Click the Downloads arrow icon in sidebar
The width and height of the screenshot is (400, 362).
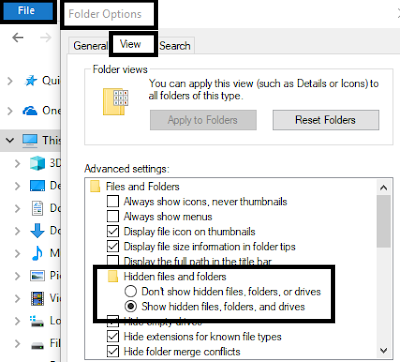(37, 231)
